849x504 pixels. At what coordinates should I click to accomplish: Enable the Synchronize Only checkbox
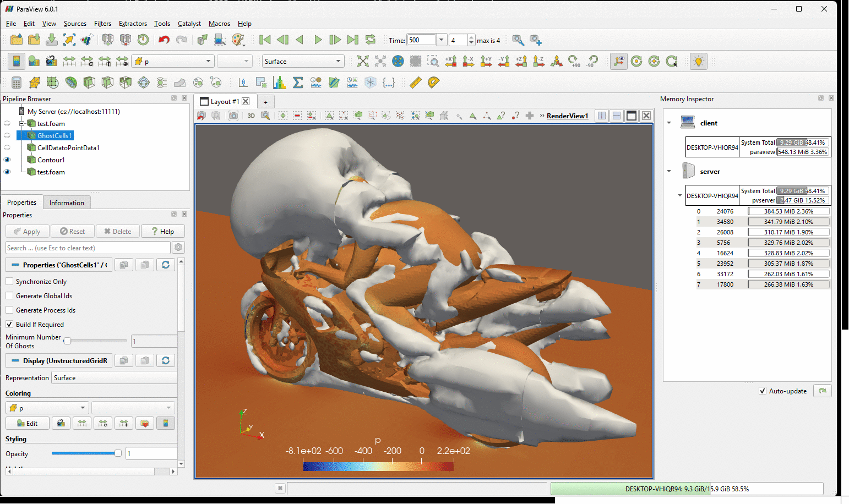9,281
